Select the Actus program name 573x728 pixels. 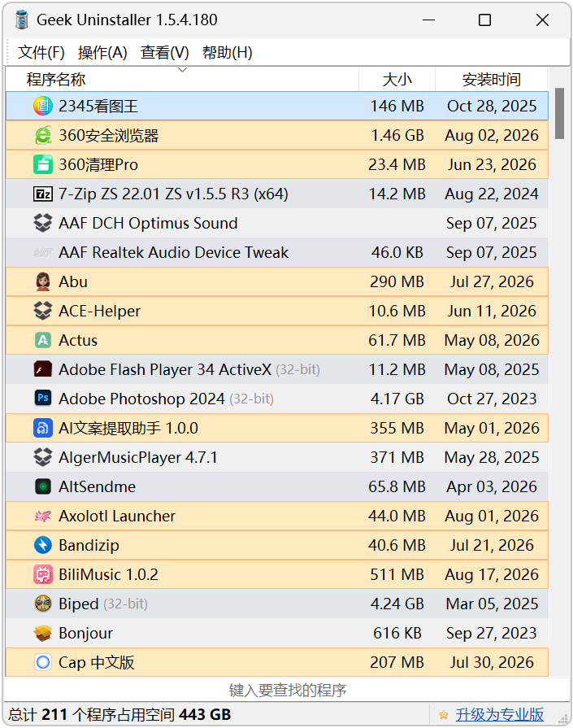tap(78, 340)
